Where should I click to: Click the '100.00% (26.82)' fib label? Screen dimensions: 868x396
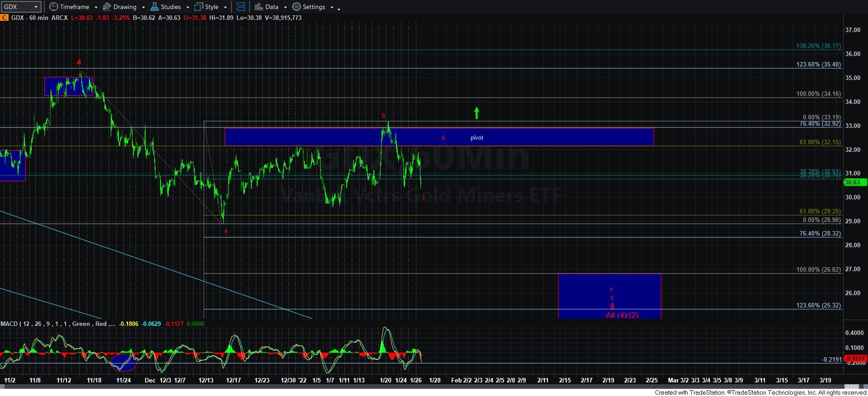(818, 269)
